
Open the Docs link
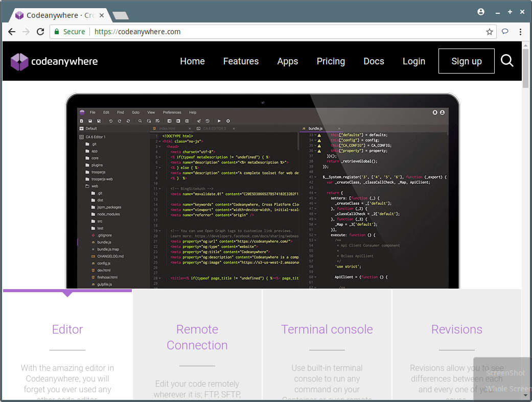[x=374, y=61]
